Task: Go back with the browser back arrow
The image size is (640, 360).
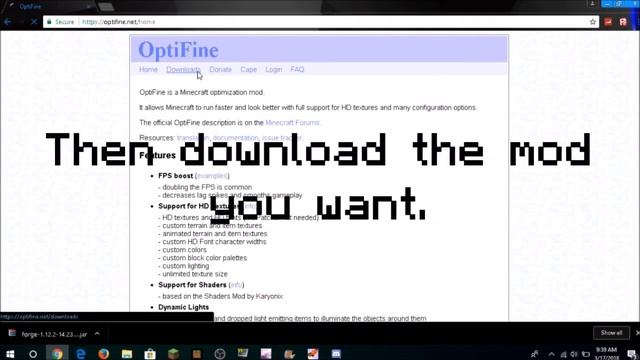Action: (x=7, y=22)
